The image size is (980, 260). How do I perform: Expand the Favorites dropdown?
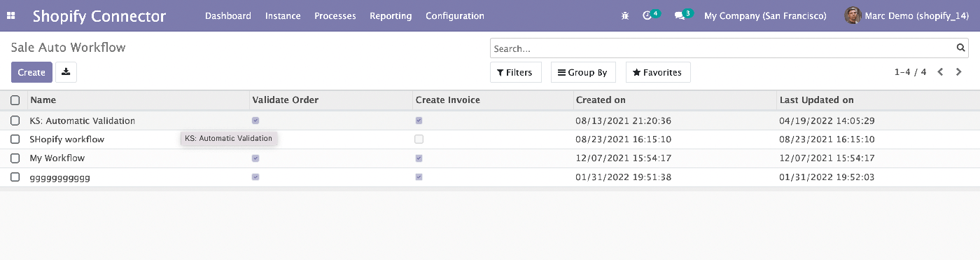click(657, 72)
